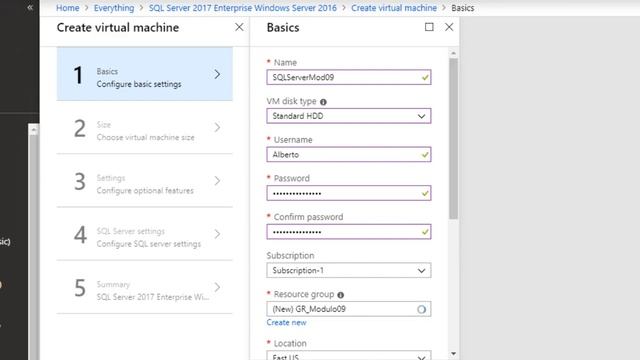Close the Basics blade
Viewport: 640px width, 360px height.
449,27
